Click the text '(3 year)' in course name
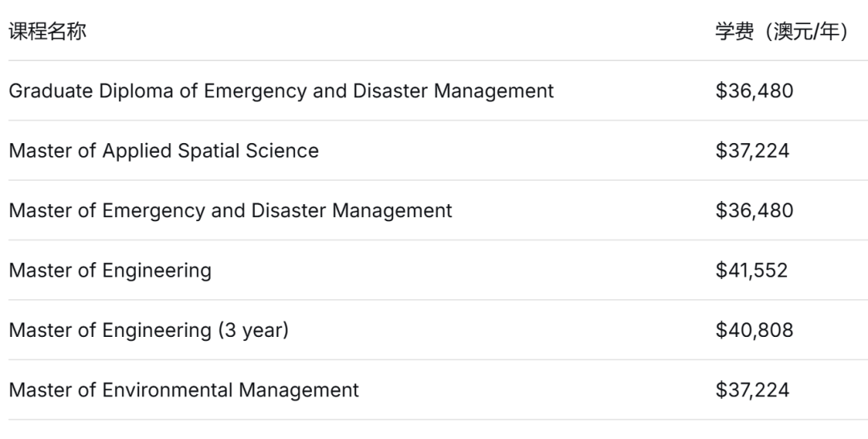 (252, 330)
